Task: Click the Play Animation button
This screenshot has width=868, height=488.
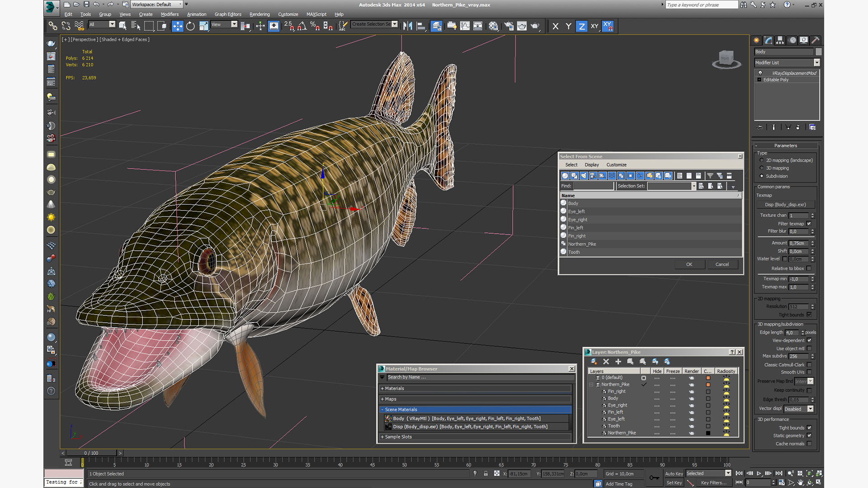Action: pos(759,473)
